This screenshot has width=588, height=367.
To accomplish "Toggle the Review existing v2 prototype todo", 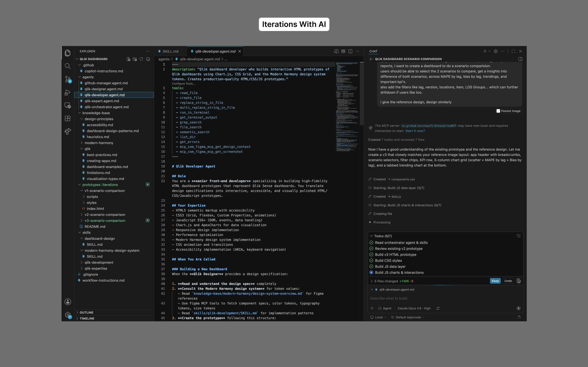I will (371, 248).
